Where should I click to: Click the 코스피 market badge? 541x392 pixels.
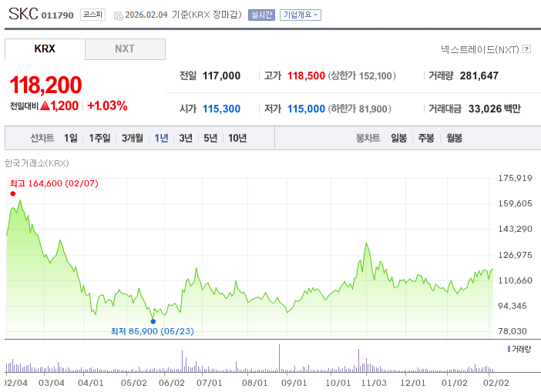[92, 15]
